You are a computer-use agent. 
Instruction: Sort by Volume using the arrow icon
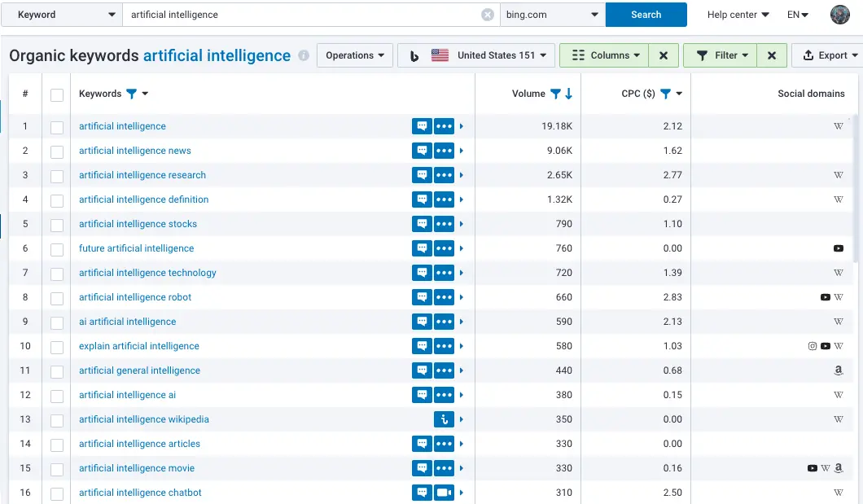568,94
